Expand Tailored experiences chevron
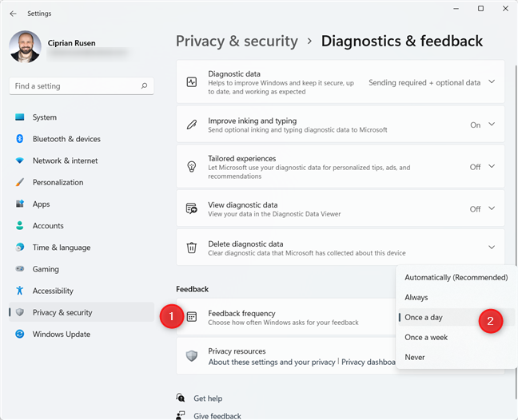This screenshot has width=518, height=420. coord(492,166)
